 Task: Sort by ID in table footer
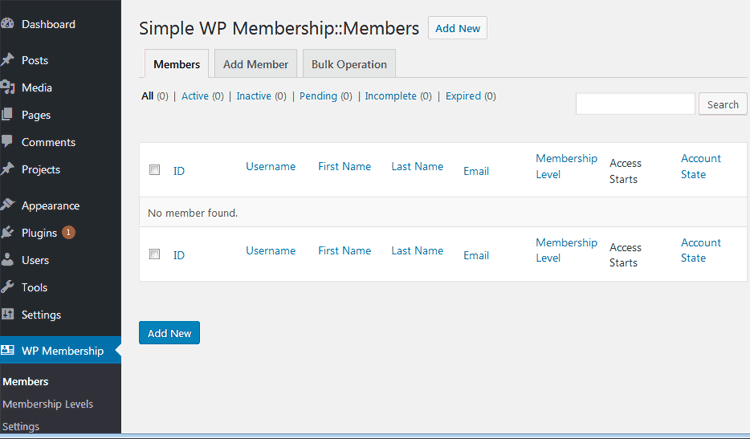tap(179, 255)
